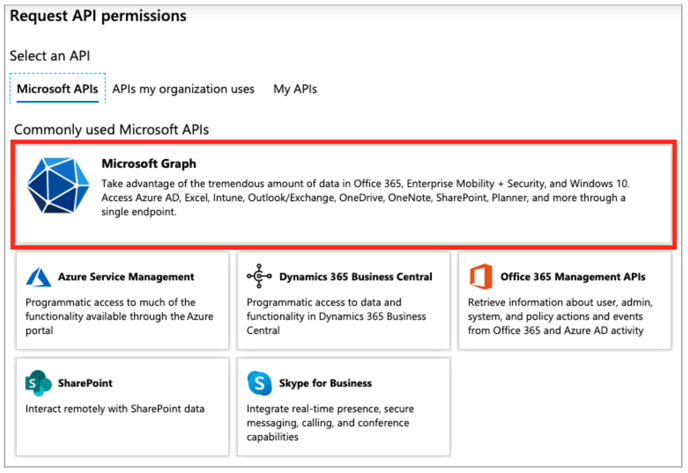Viewport: 688px width, 473px height.
Task: Click the Office 365 Management APIs description
Action: tap(563, 316)
